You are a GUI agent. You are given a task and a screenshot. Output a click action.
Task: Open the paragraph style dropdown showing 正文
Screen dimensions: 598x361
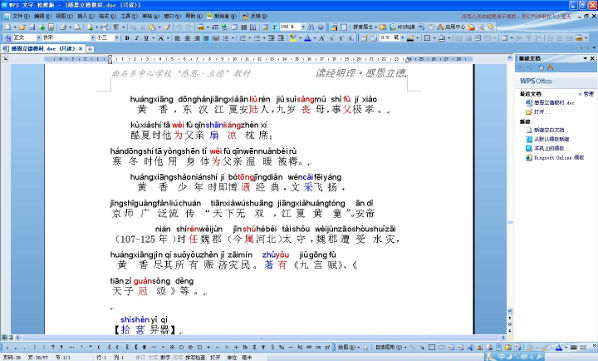[38, 38]
